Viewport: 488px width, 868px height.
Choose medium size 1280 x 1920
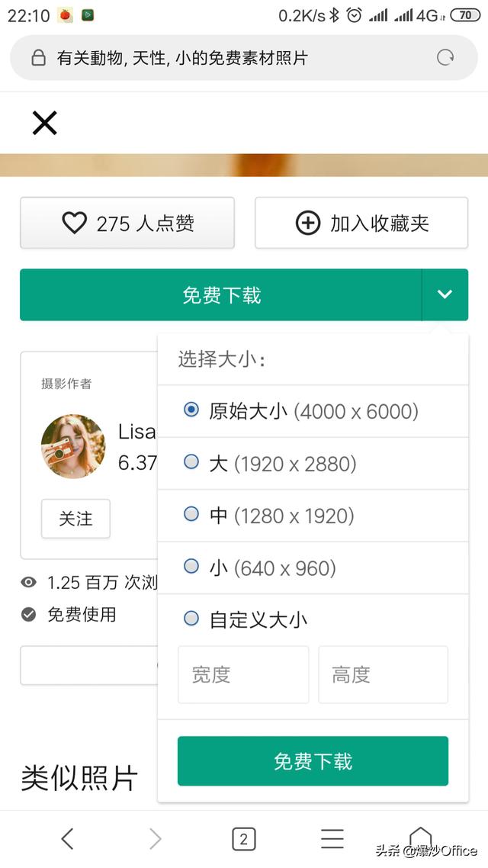tap(191, 515)
